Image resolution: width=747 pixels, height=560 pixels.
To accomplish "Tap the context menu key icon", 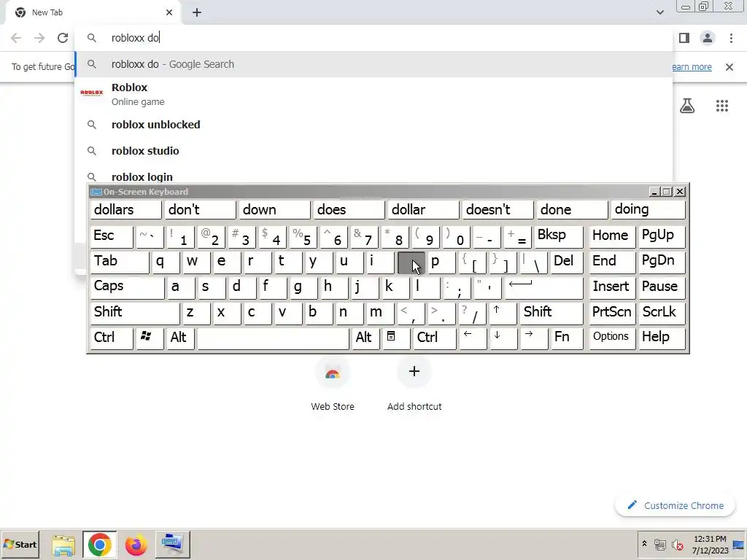I will [x=396, y=338].
